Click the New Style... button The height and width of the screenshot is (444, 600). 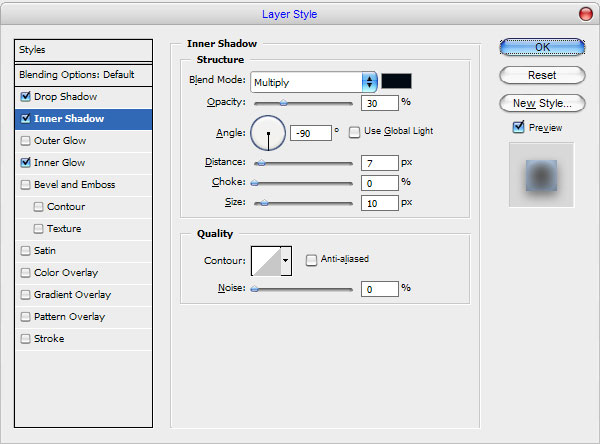542,103
